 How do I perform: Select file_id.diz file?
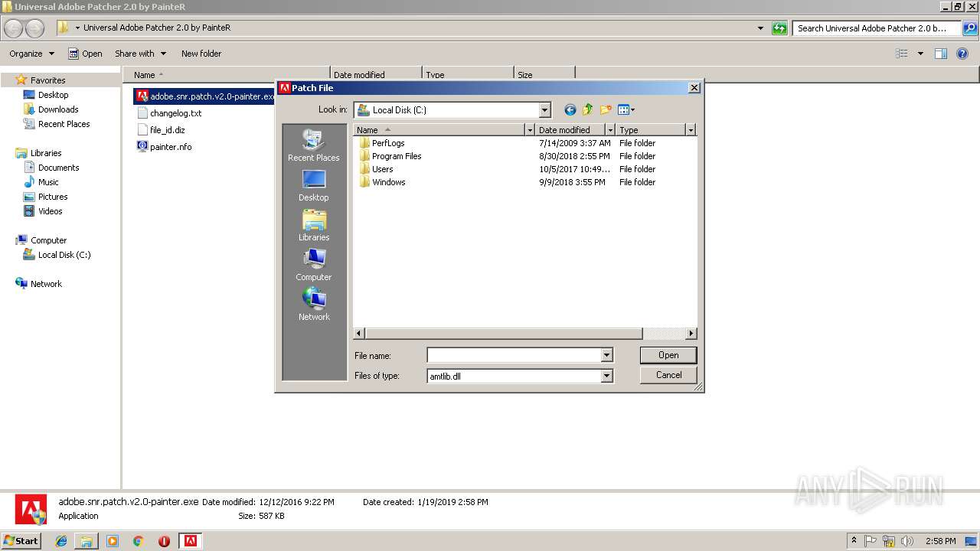(x=161, y=130)
